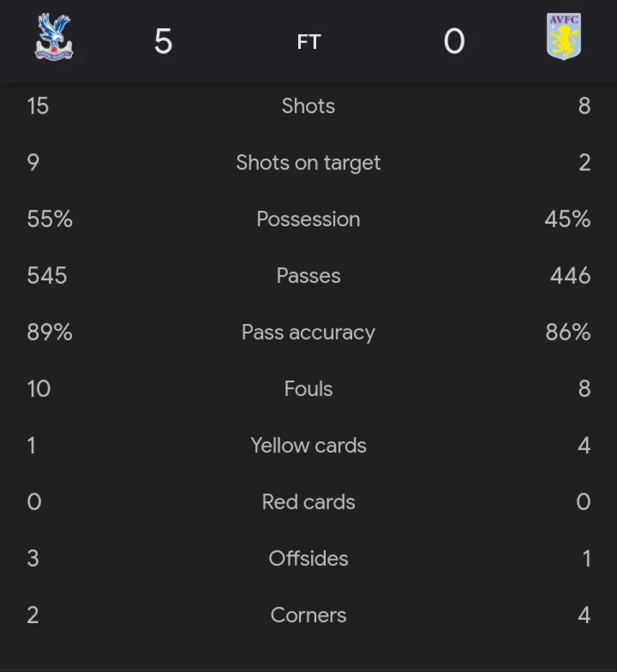Screen dimensions: 617x672
Task: Tap the 86% away pass accuracy value
Action: pos(568,332)
